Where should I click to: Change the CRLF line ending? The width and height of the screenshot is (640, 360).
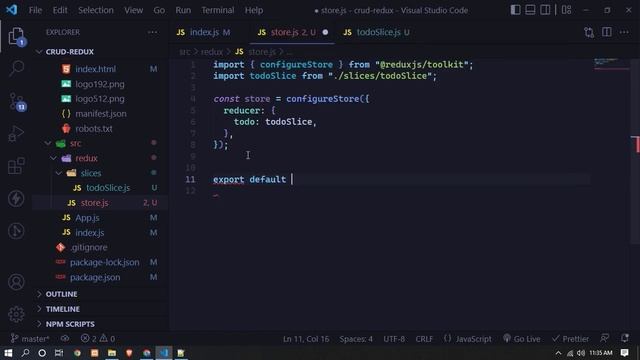point(424,339)
